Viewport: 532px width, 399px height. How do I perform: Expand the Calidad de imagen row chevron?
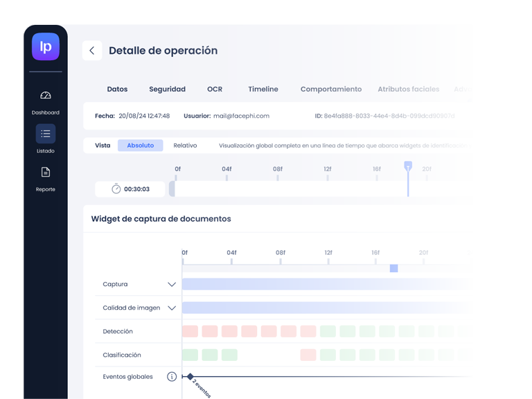(x=172, y=308)
